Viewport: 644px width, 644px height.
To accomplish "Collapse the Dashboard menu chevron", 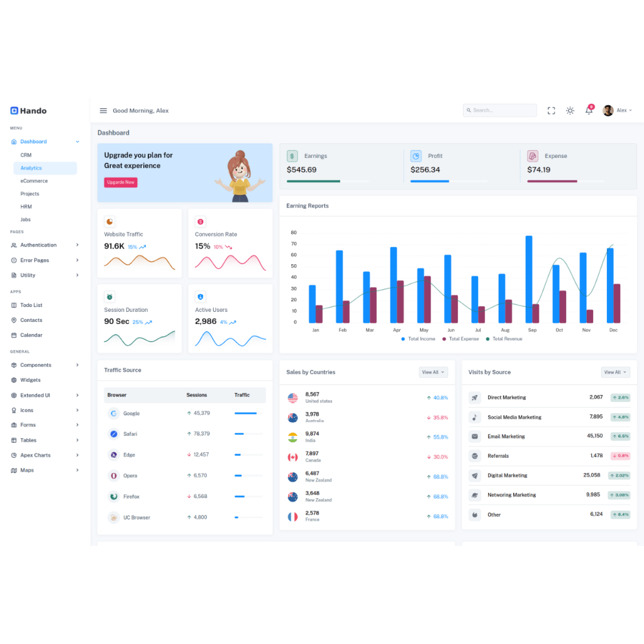I will point(77,142).
